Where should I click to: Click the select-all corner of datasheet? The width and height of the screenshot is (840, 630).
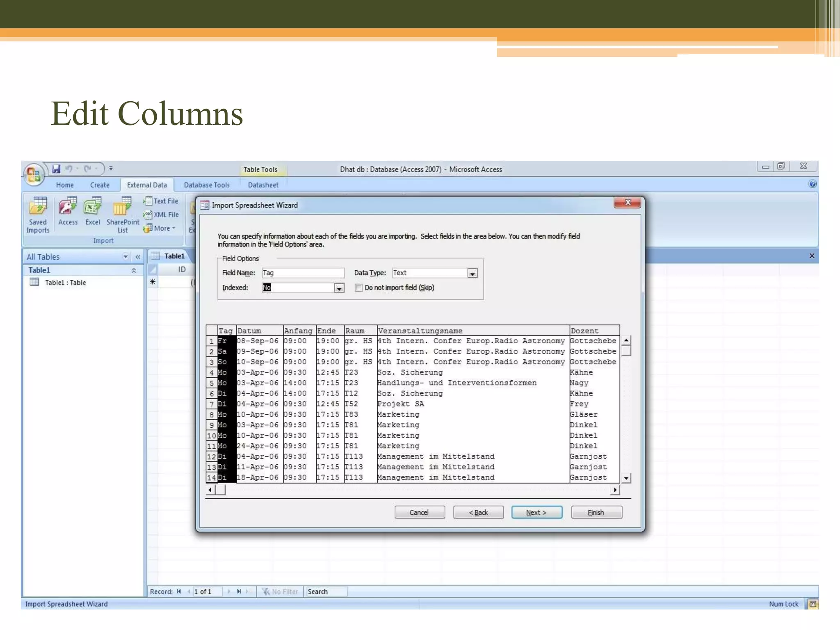pos(153,269)
